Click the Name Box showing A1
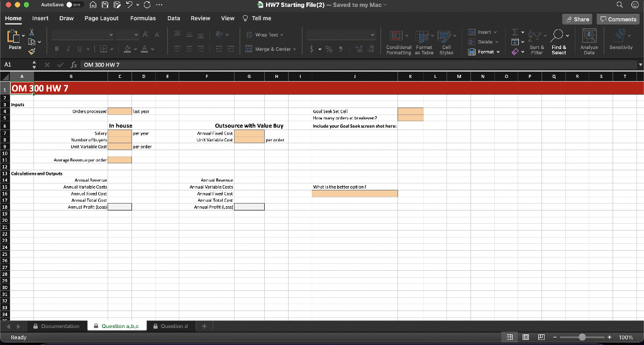The height and width of the screenshot is (345, 644). (16, 65)
